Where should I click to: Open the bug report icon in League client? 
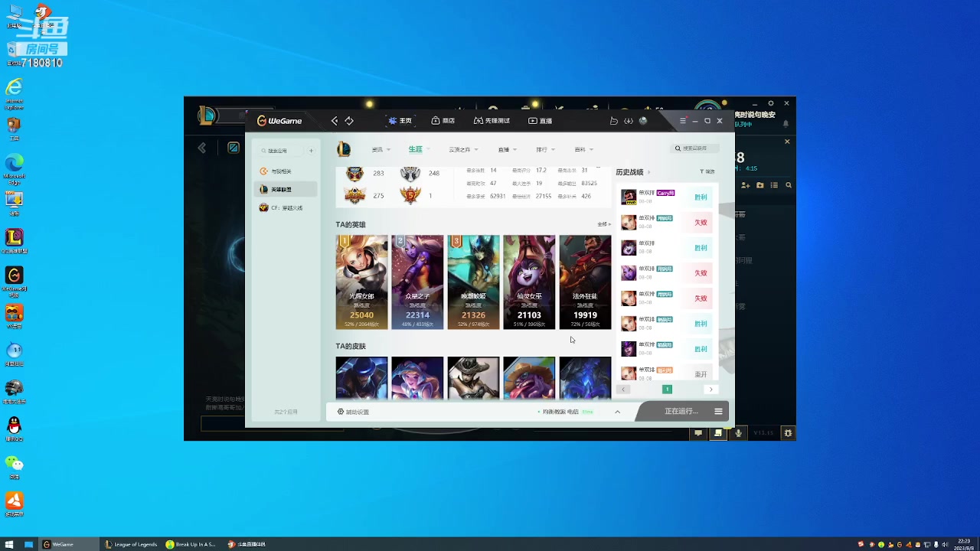point(788,433)
